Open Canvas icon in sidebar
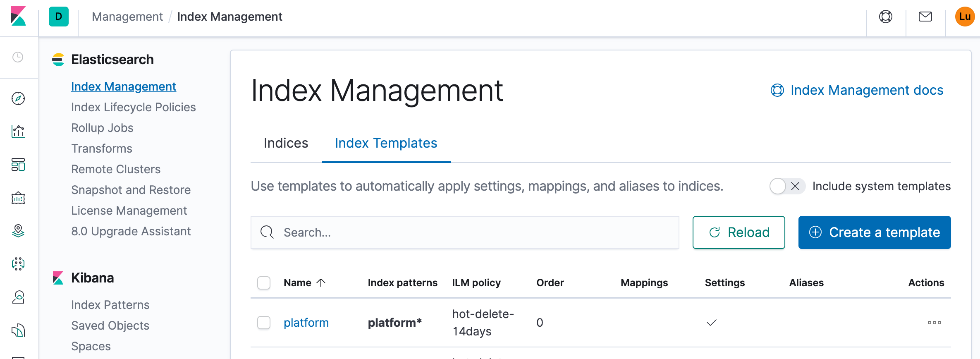The width and height of the screenshot is (980, 359). (18, 198)
